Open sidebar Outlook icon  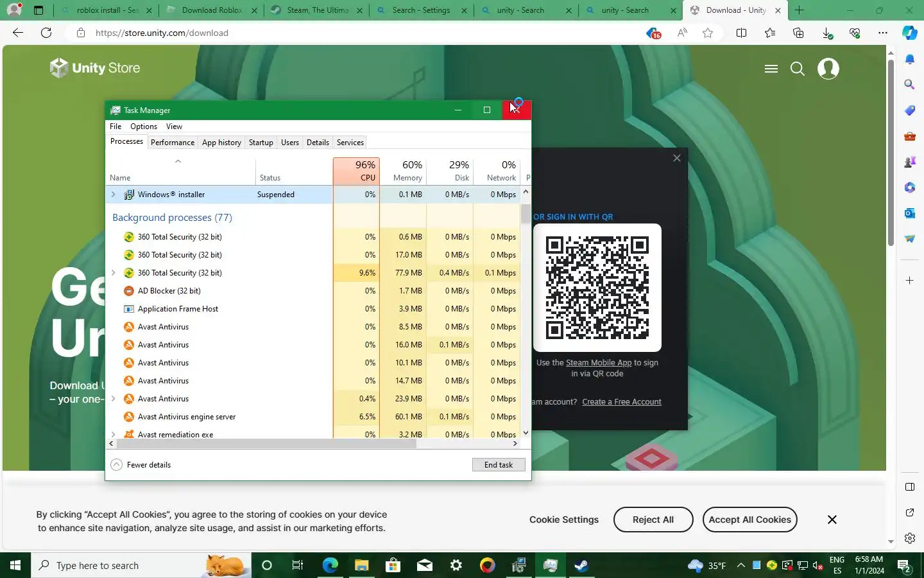[x=910, y=213]
